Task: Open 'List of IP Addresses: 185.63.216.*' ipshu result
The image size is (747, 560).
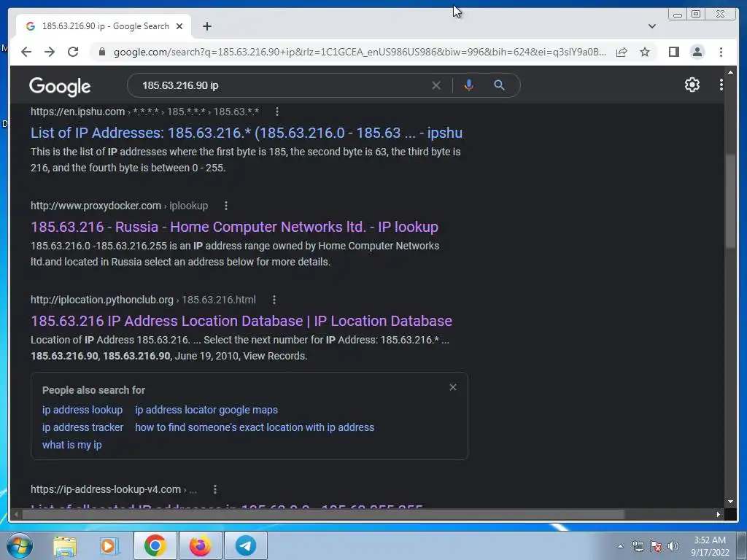Action: [x=247, y=133]
